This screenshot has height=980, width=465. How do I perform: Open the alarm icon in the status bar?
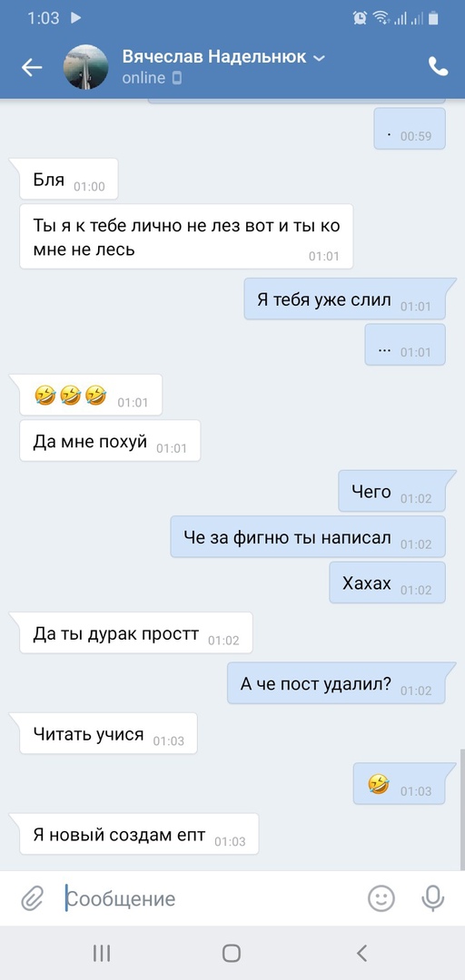[x=360, y=18]
